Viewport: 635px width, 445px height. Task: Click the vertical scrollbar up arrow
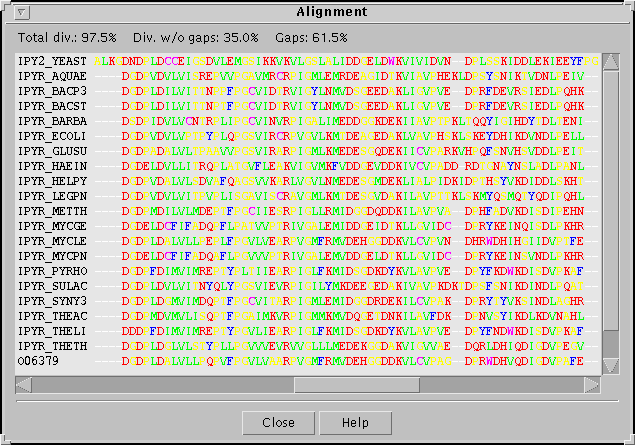coord(609,61)
